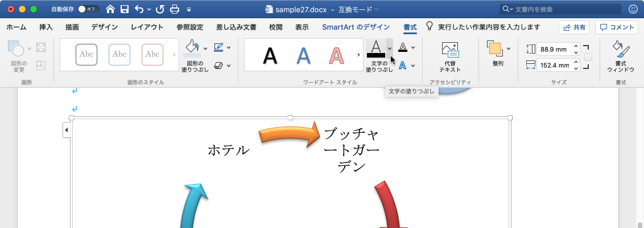Print the document with printer icon
Screen dimensions: 644x228
(x=175, y=9)
